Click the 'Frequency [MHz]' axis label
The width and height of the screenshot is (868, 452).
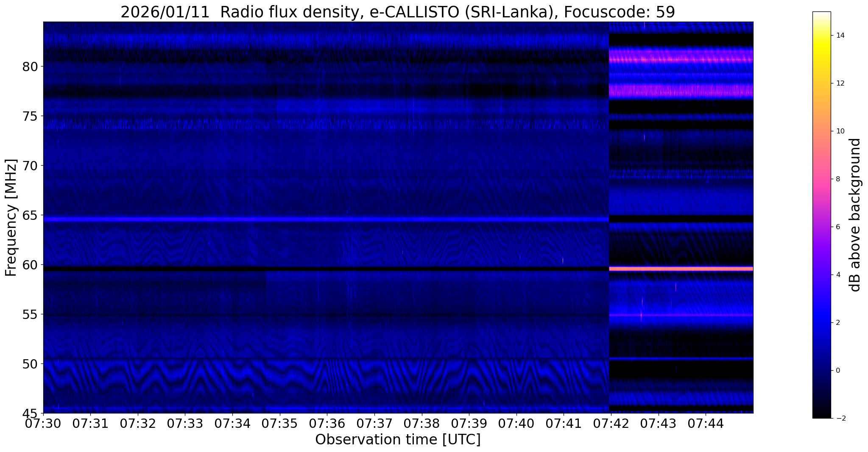[x=11, y=218]
